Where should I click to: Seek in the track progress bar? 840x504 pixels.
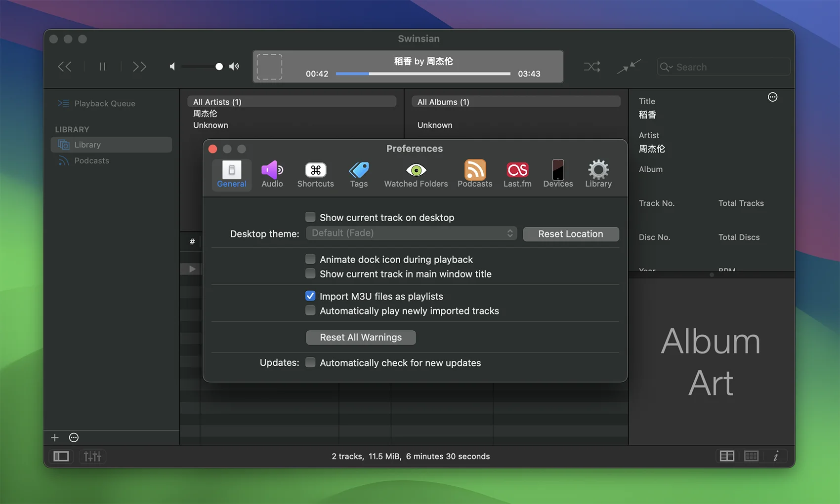pyautogui.click(x=423, y=74)
